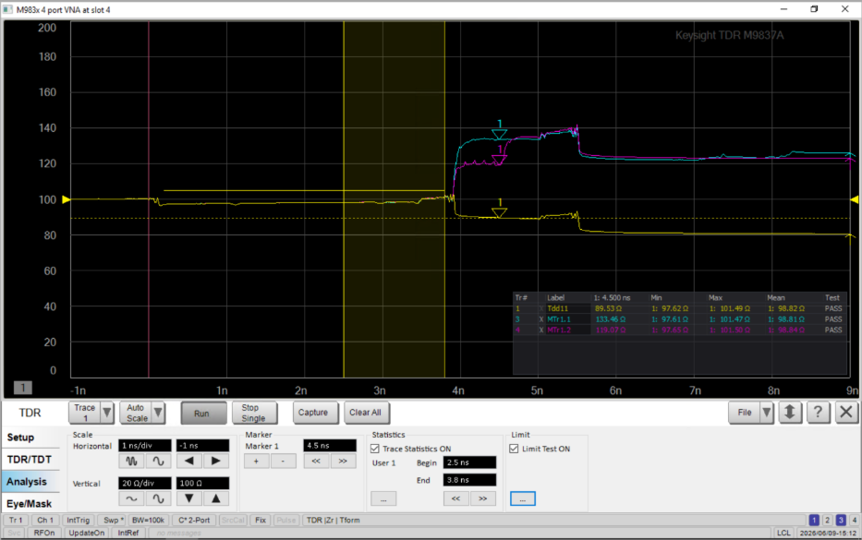Image resolution: width=862 pixels, height=540 pixels.
Task: Remove a marker with minus button
Action: coord(283,461)
